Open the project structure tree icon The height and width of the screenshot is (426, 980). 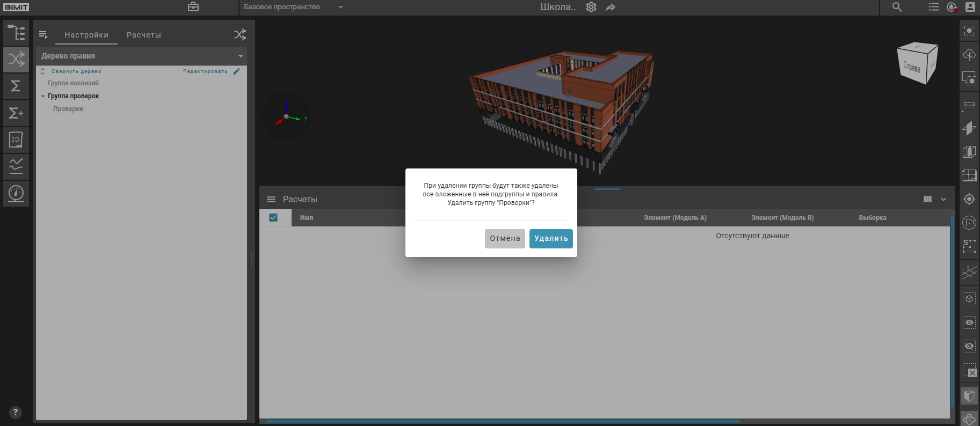point(16,33)
